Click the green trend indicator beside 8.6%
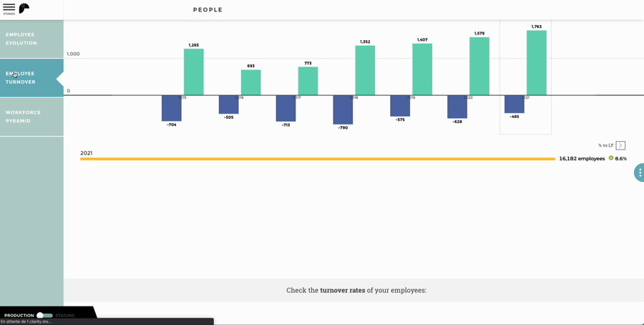Screen dimensions: 644x325 611,158
